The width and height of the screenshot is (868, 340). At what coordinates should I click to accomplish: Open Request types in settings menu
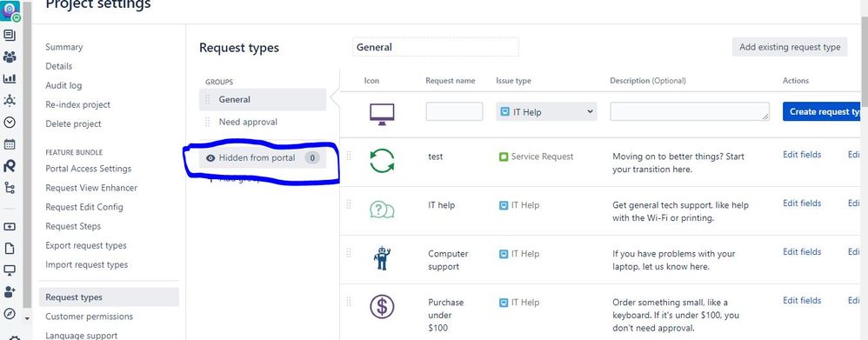(x=109, y=297)
